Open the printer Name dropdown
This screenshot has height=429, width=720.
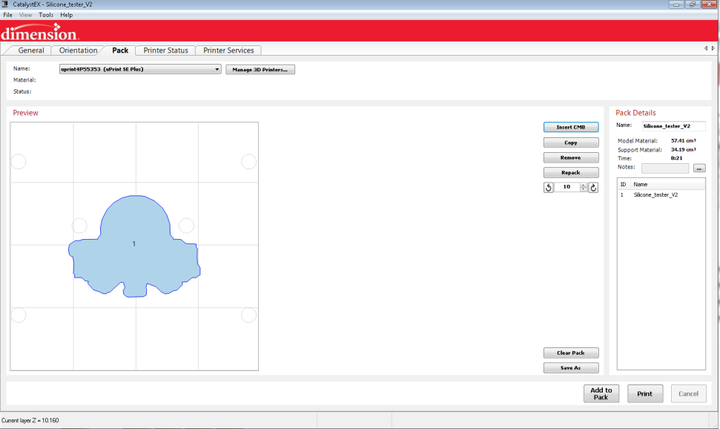(x=140, y=69)
